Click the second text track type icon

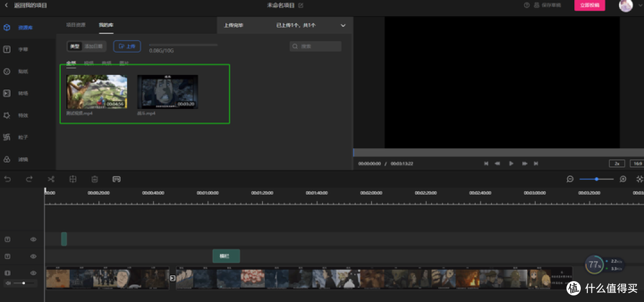coord(7,256)
